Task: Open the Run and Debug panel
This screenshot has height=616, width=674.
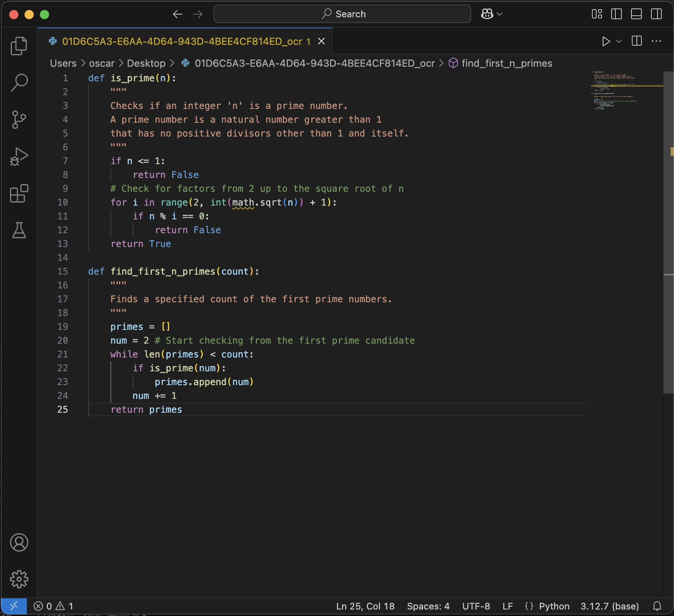Action: coord(19,156)
